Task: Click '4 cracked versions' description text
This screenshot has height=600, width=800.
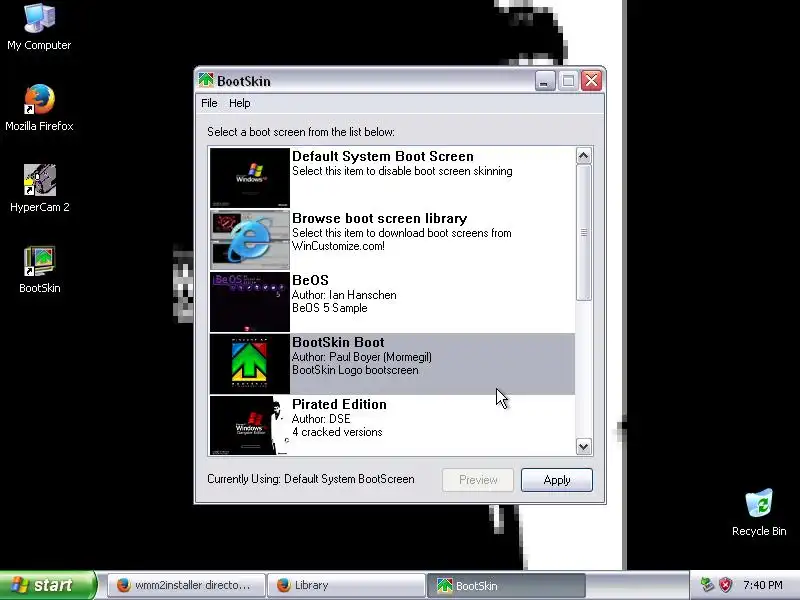Action: click(x=337, y=432)
